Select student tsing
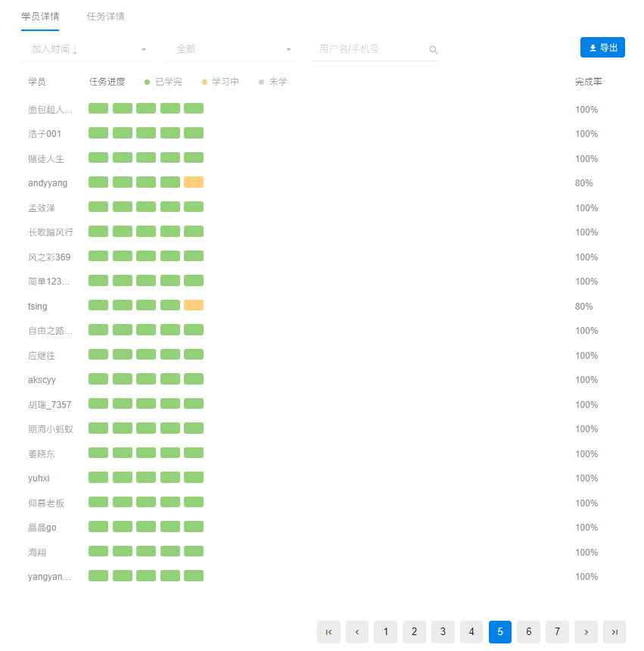Viewport: 644px width, 651px height. pos(37,307)
